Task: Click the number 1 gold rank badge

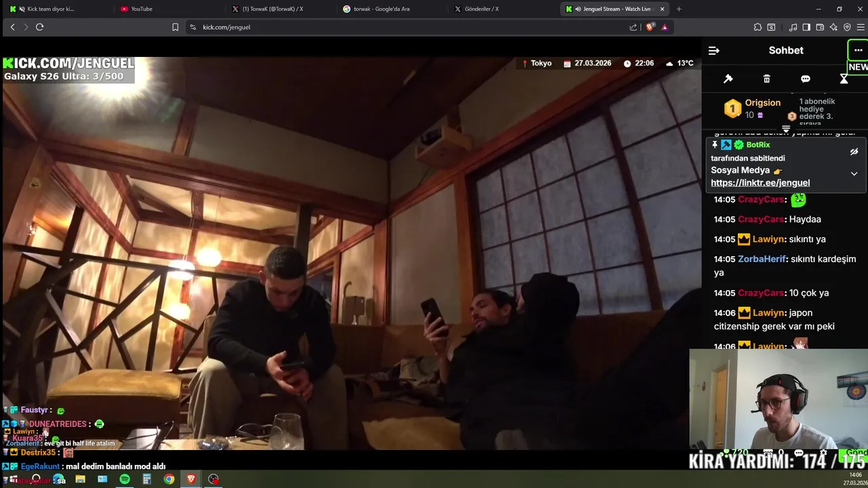Action: pos(732,108)
